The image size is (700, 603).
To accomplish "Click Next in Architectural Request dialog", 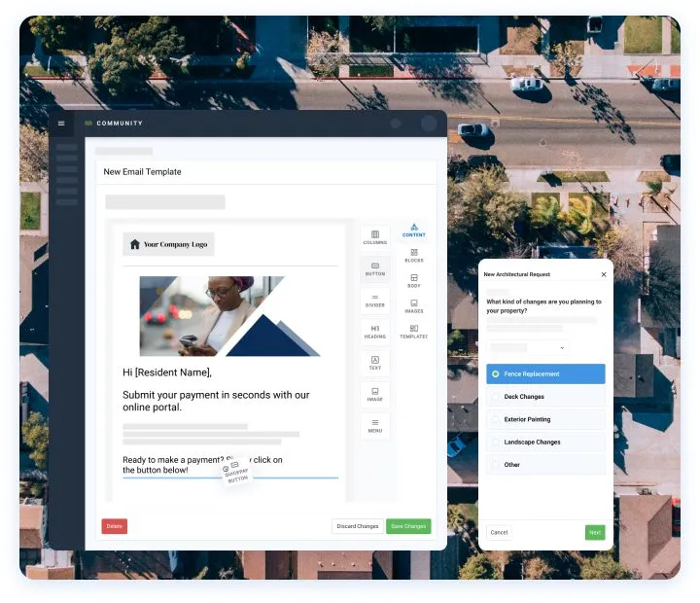I will [x=595, y=532].
